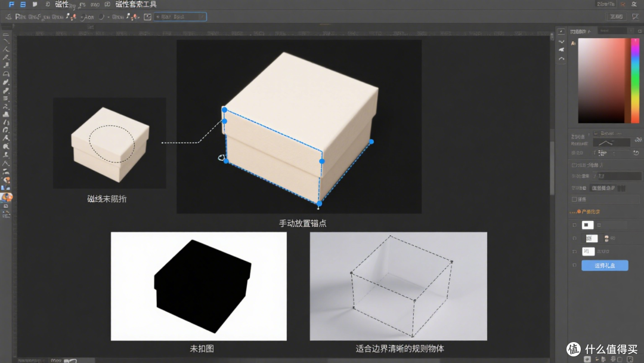Toggle visibility of the first layer row
This screenshot has height=363, width=644.
pyautogui.click(x=574, y=225)
